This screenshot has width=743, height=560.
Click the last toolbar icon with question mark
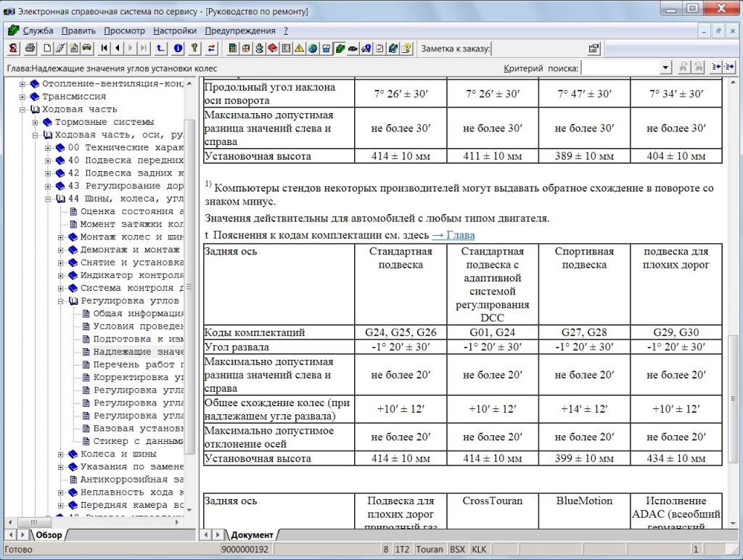coord(406,49)
